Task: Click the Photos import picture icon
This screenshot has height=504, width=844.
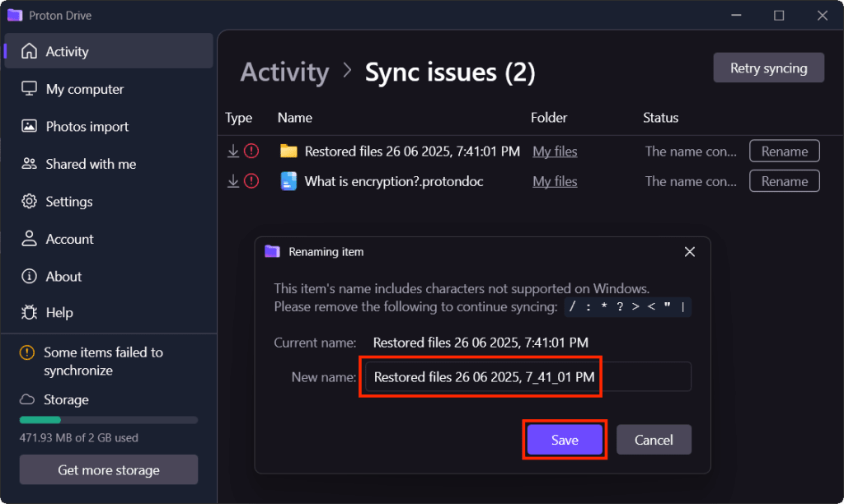Action: pos(29,126)
